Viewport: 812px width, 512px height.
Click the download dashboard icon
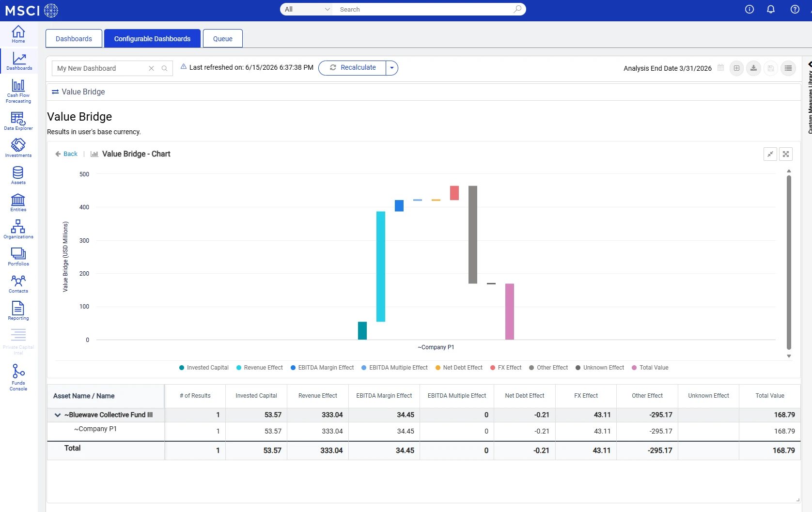tap(753, 68)
